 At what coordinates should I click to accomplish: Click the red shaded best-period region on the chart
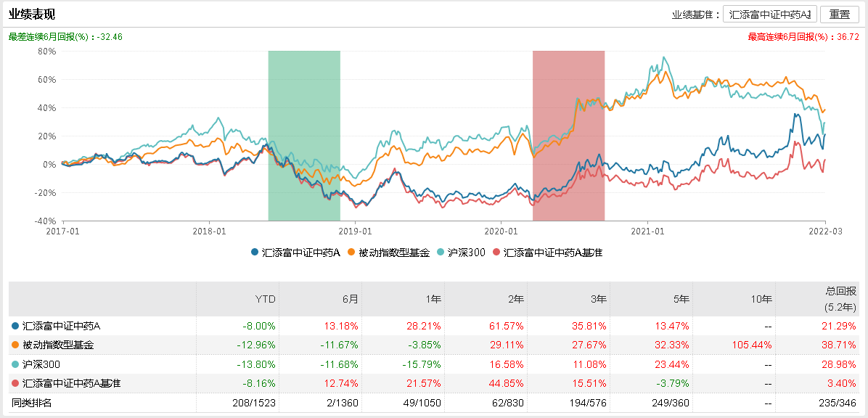coord(568,135)
